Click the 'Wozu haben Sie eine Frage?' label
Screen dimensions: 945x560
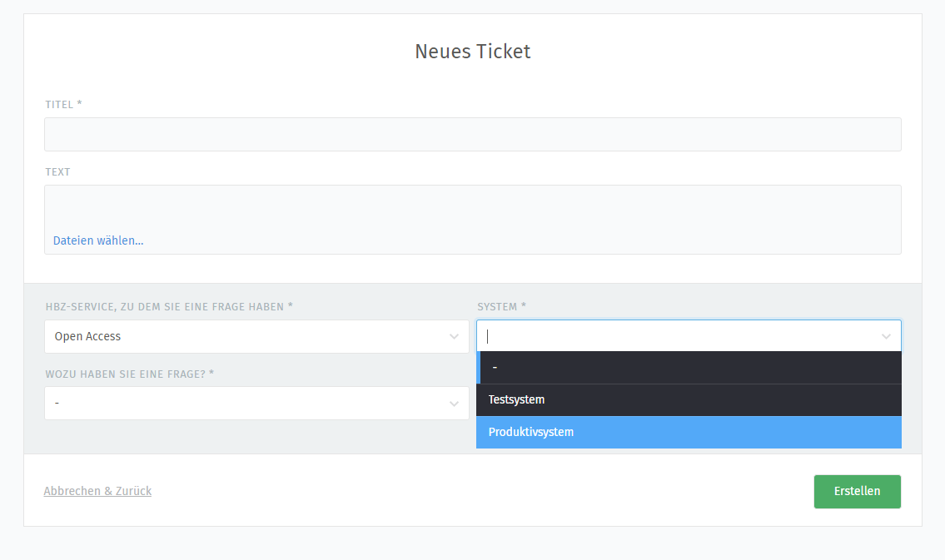pyautogui.click(x=129, y=374)
